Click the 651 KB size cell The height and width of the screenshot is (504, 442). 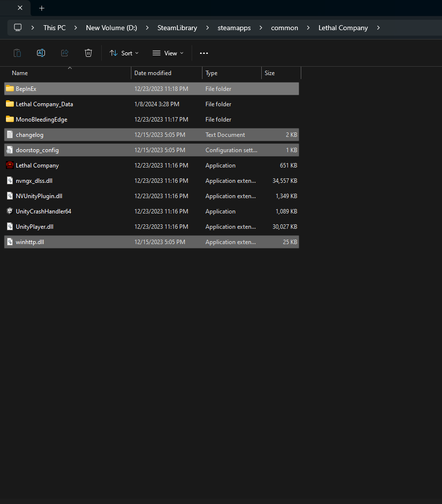[x=288, y=166]
